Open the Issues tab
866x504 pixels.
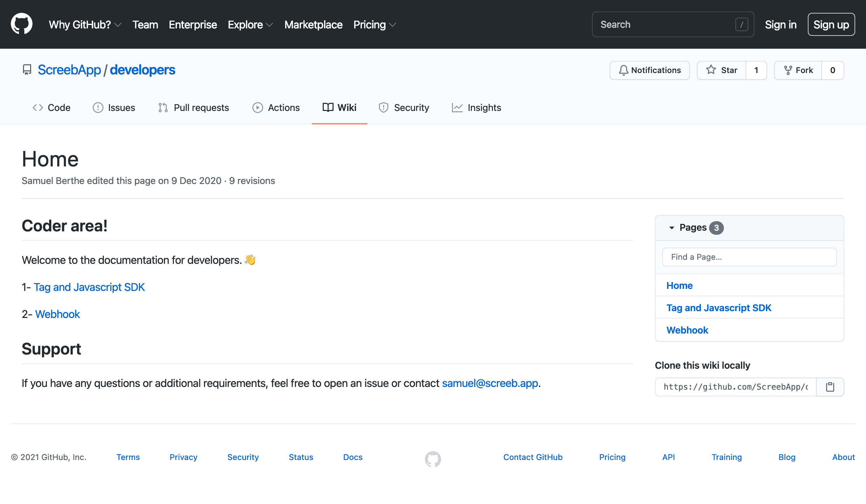tap(114, 108)
